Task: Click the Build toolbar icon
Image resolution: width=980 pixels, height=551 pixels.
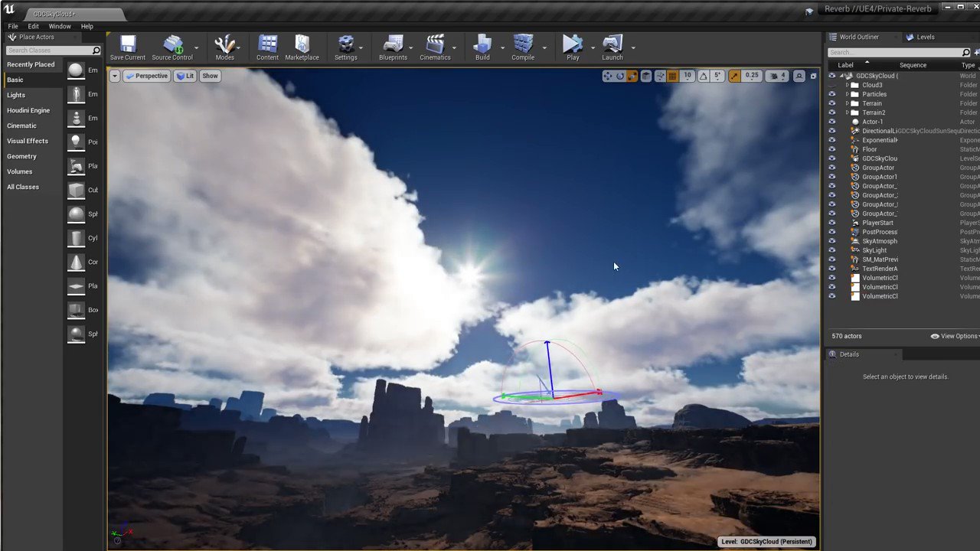Action: (x=482, y=44)
